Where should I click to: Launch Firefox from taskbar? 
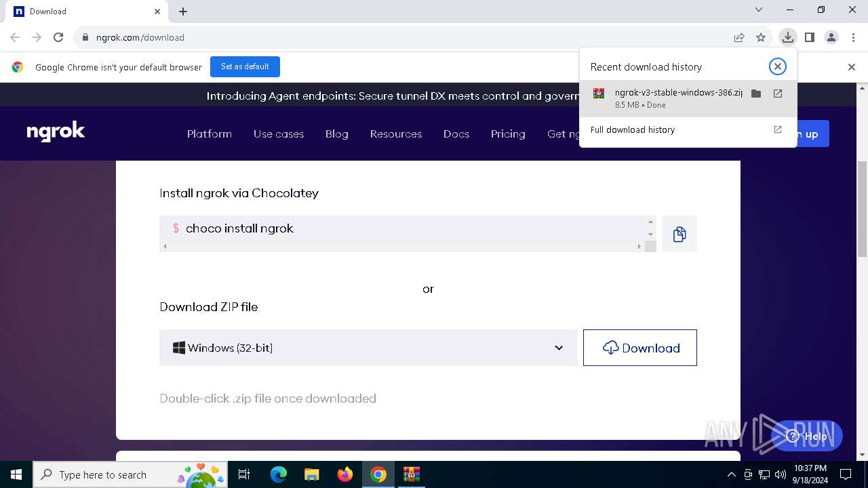(345, 474)
